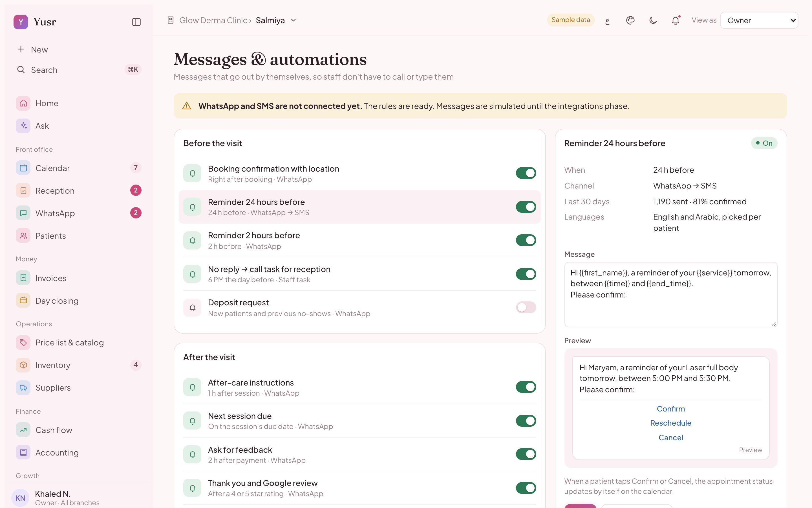The height and width of the screenshot is (508, 812).
Task: Open WhatsApp chat icon in sidebar
Action: pyautogui.click(x=23, y=213)
